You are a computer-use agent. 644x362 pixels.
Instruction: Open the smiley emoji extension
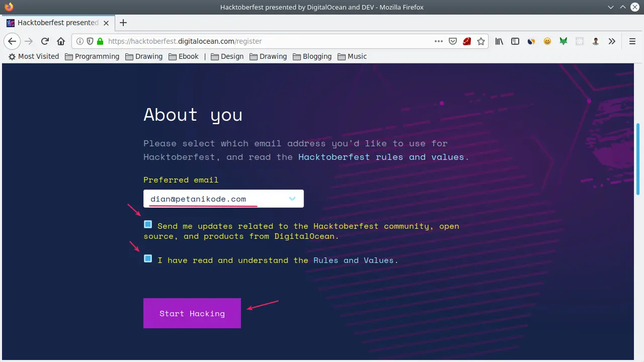pos(547,41)
